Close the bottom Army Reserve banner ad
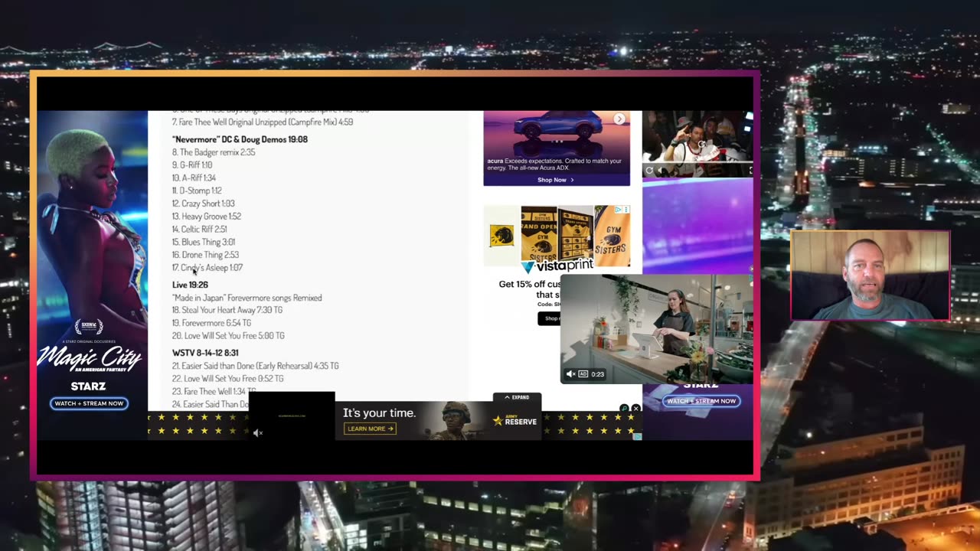 pos(635,409)
